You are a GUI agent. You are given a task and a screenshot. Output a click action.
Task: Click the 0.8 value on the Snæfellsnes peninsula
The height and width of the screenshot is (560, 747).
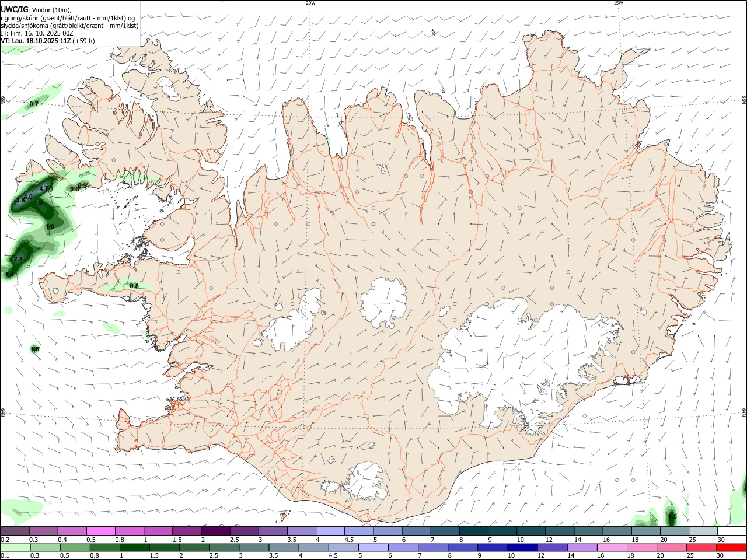(134, 286)
